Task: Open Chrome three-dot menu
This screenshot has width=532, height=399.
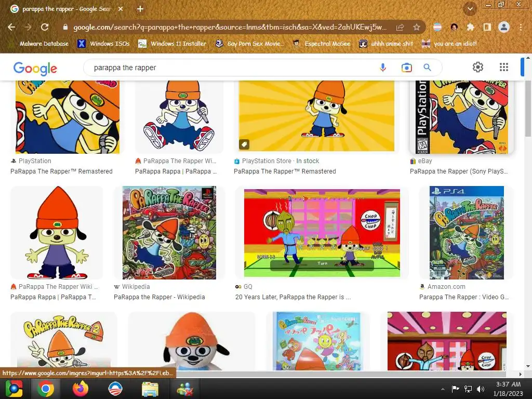Action: [521, 27]
